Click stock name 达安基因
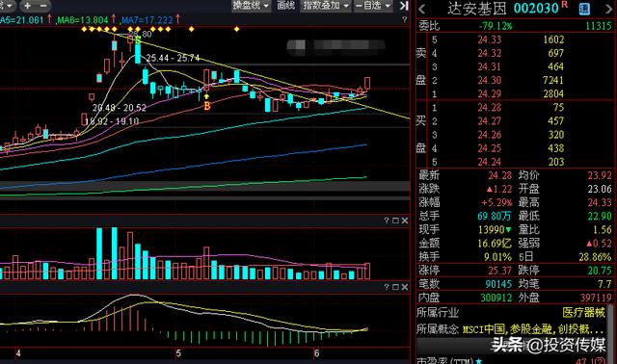The image size is (617, 364). (476, 9)
